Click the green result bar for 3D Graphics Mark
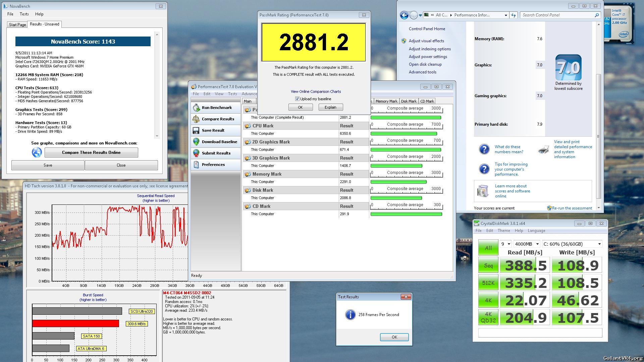The height and width of the screenshot is (362, 644). click(x=396, y=166)
